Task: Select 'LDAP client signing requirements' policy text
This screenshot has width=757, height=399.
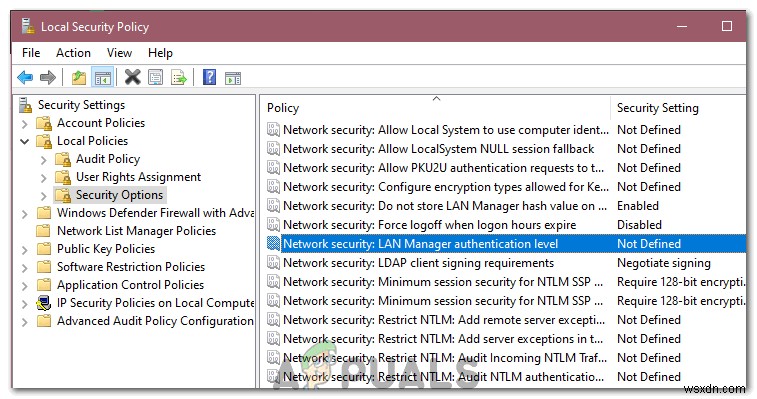Action: click(x=418, y=263)
